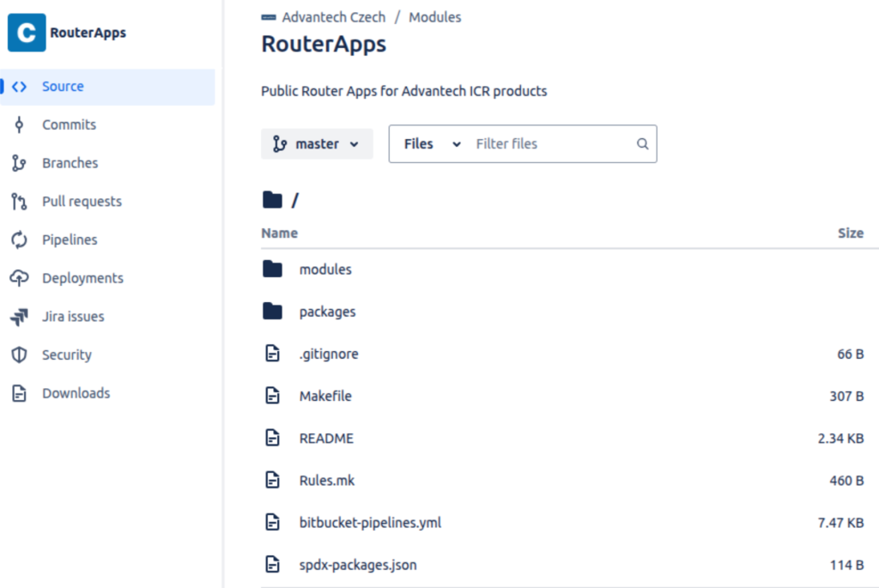Click the modules folder icon
The height and width of the screenshot is (588, 879).
(272, 269)
